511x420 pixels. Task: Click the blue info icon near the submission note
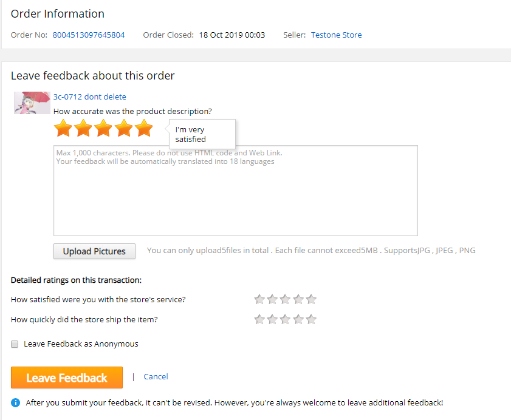click(15, 402)
